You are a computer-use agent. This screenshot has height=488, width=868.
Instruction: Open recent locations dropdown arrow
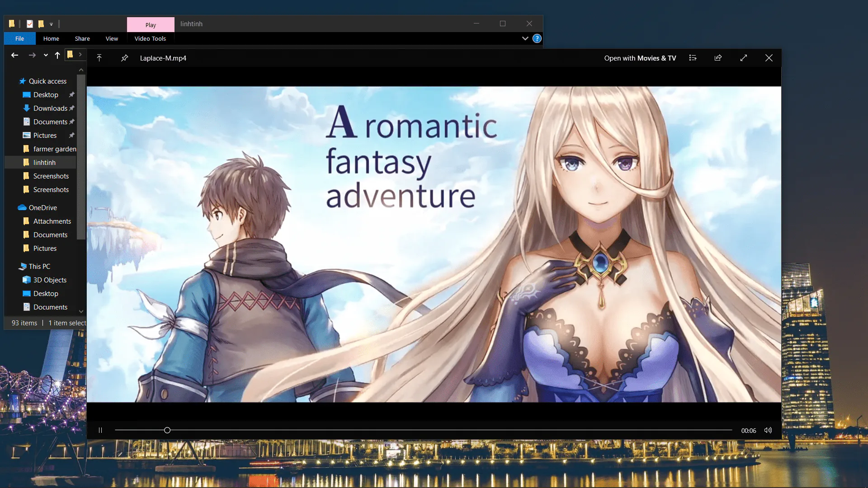[46, 55]
